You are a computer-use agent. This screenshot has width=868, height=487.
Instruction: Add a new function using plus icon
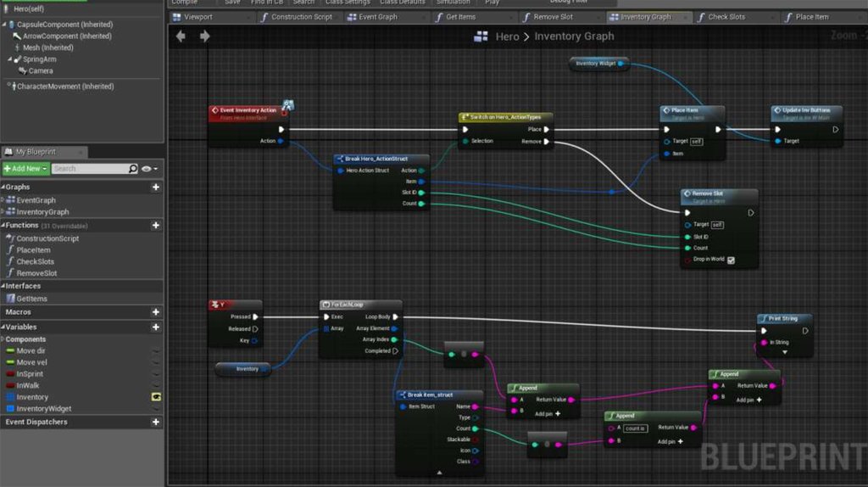tap(156, 226)
